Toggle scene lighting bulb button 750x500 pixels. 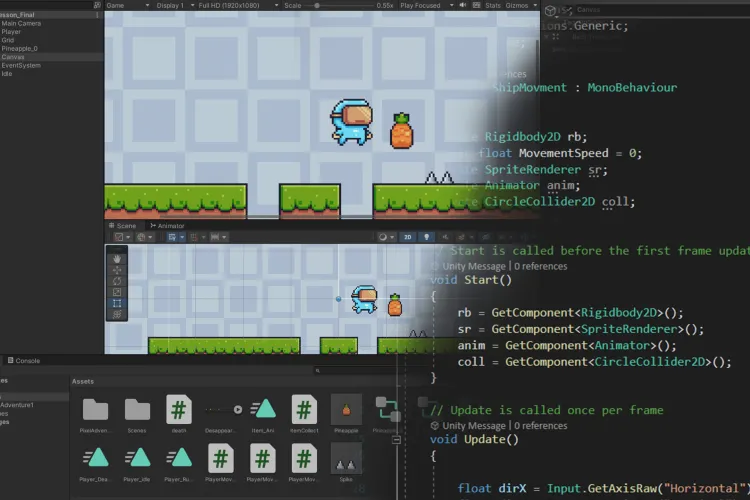(x=427, y=237)
